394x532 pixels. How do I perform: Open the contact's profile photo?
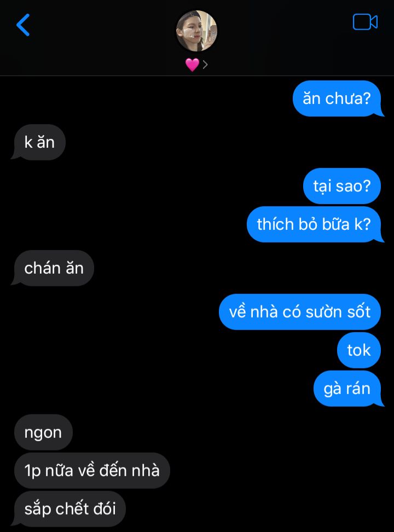click(x=196, y=31)
